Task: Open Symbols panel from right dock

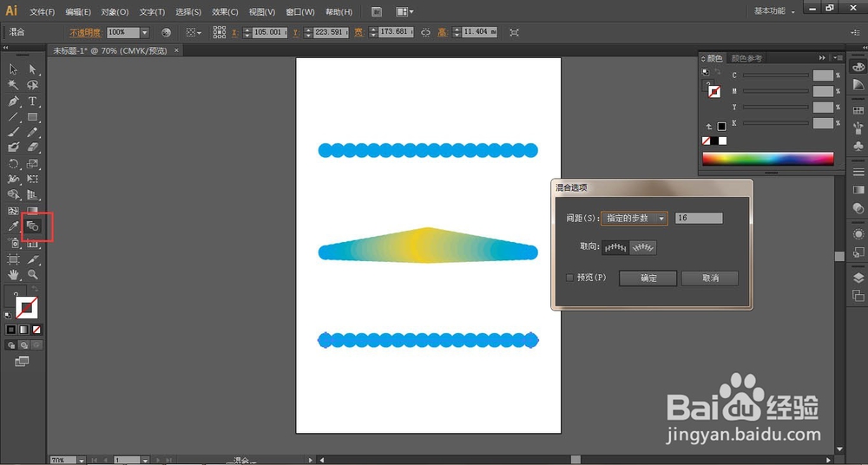Action: [858, 147]
